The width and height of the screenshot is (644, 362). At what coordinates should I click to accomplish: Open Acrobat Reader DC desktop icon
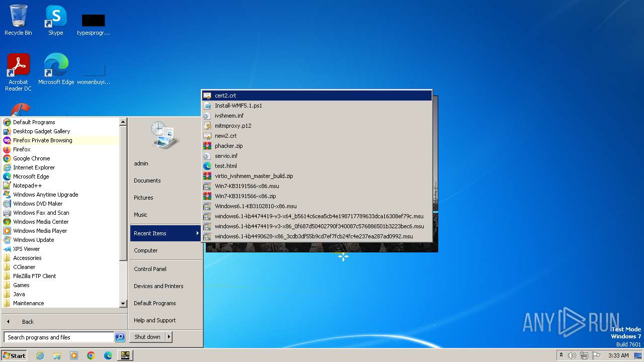(18, 72)
